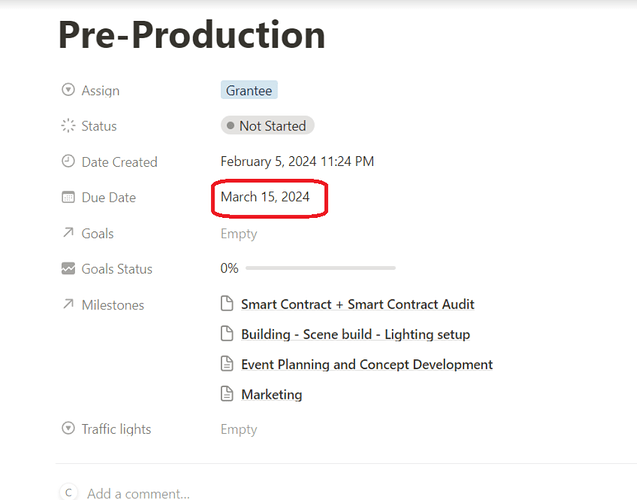Open Event Planning and Concept Development milestone

[x=366, y=364]
